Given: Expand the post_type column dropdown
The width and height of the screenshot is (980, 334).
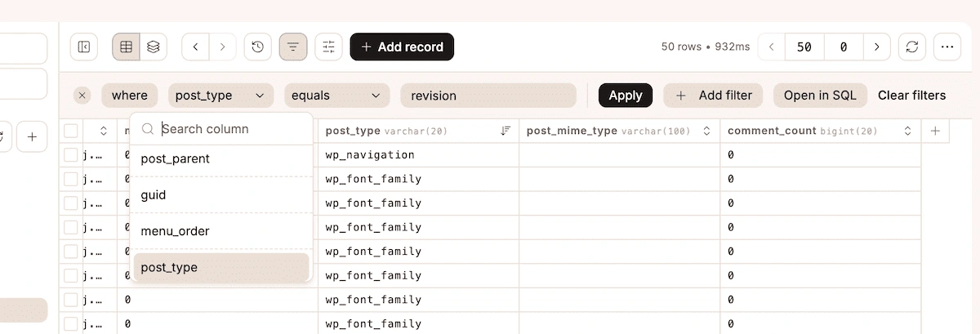Looking at the screenshot, I should 220,96.
